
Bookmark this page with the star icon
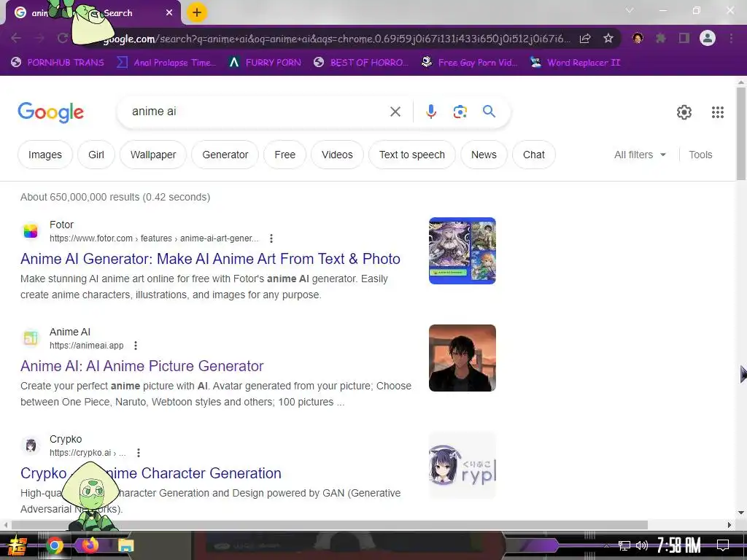coord(608,38)
